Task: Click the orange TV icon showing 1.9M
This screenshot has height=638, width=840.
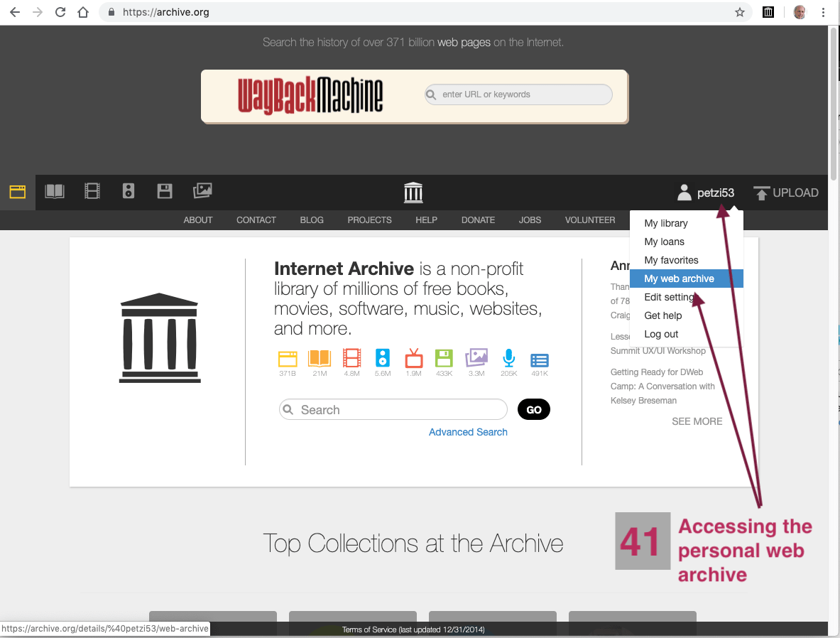Action: [x=413, y=358]
